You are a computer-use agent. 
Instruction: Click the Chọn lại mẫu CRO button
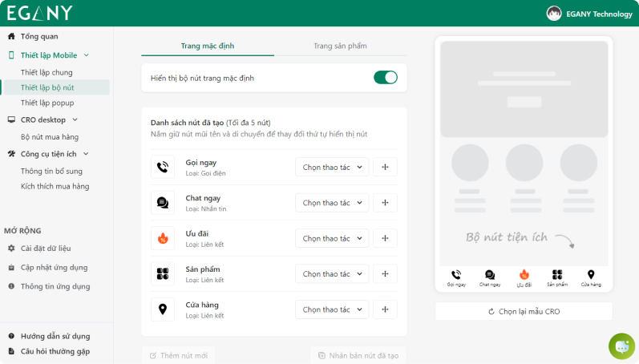(x=524, y=311)
